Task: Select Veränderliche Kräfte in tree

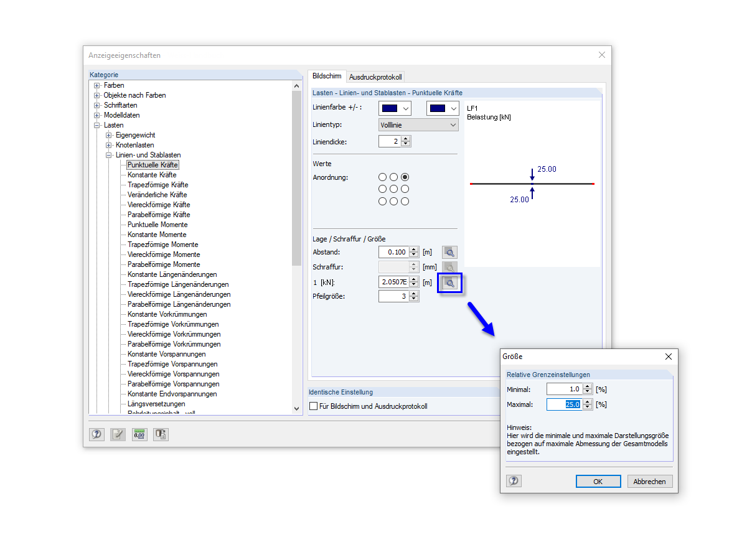Action: click(x=157, y=195)
